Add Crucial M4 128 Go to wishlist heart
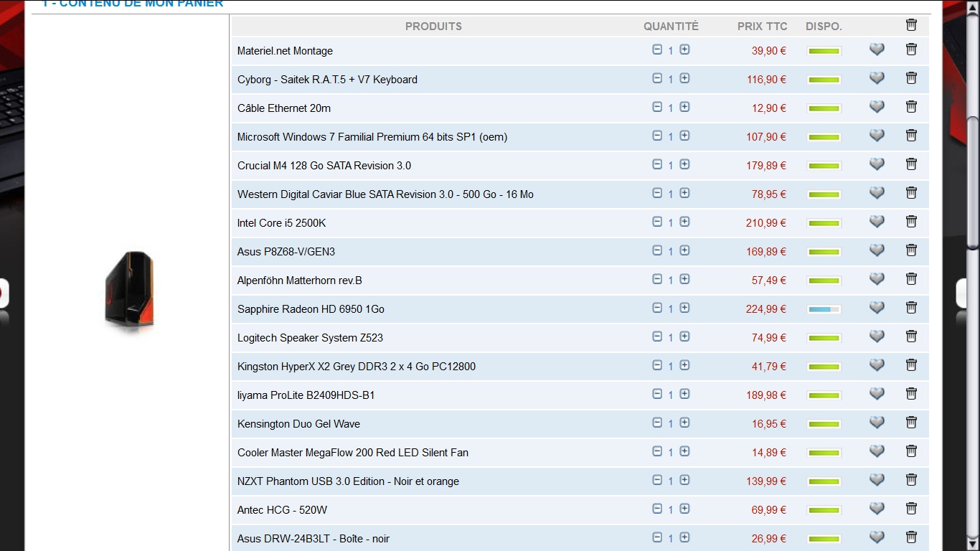Screen dimensions: 980x551 [877, 164]
